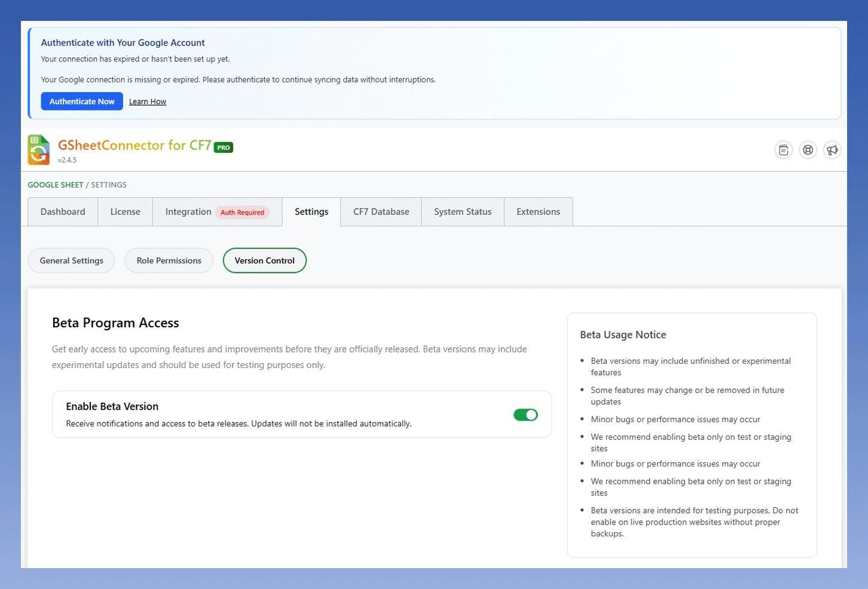Click the Beta Program Access heading
Screen dimensions: 868x589
(x=115, y=323)
